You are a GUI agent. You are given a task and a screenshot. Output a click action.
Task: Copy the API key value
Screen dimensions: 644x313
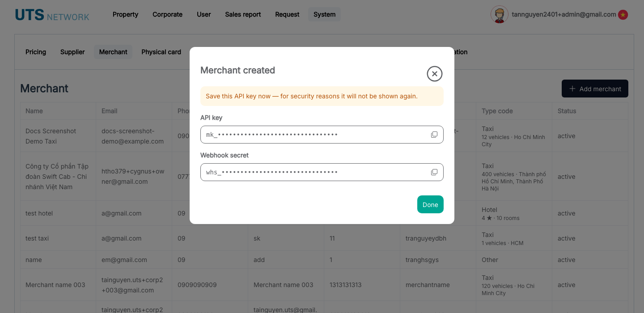click(434, 135)
